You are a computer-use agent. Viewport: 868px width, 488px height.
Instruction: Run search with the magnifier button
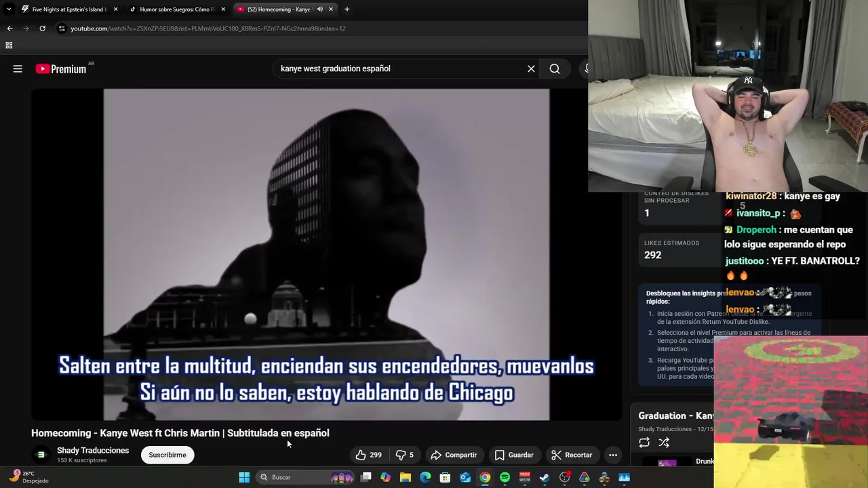[555, 68]
